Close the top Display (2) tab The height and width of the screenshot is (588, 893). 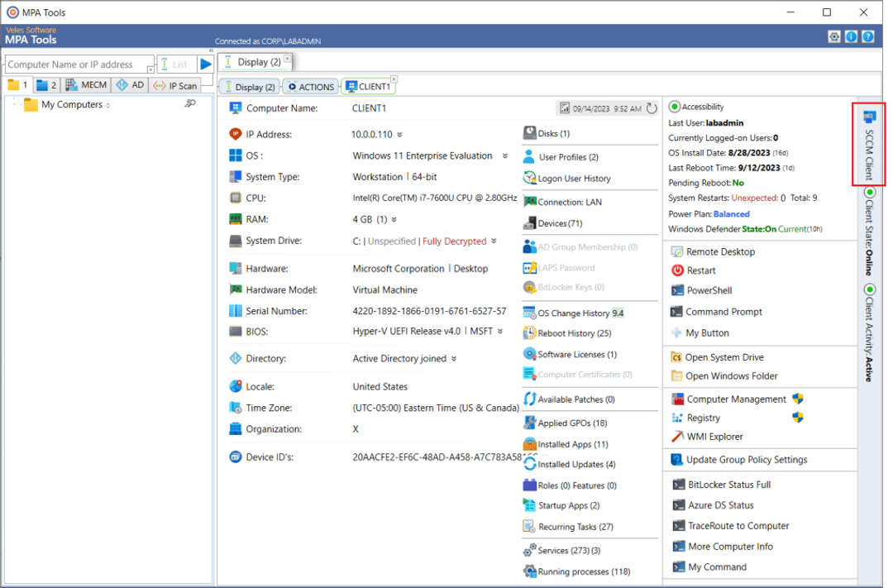click(x=288, y=58)
